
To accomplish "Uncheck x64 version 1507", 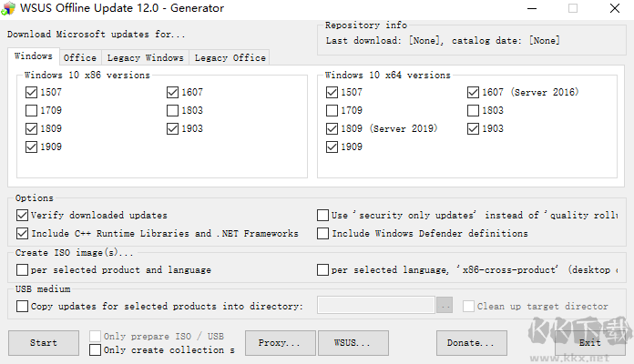I will coord(332,92).
